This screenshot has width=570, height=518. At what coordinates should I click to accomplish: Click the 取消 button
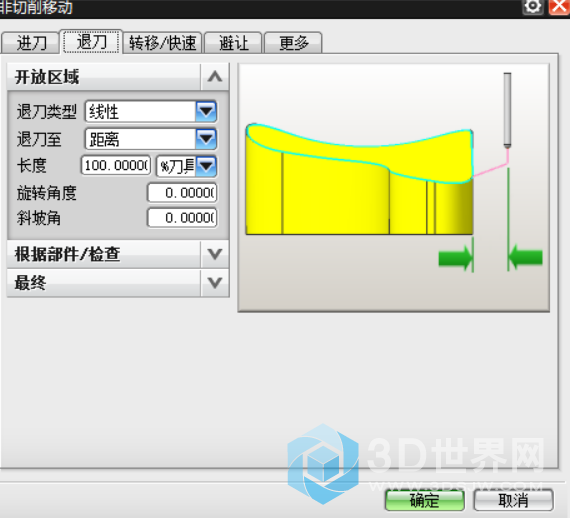(x=513, y=501)
